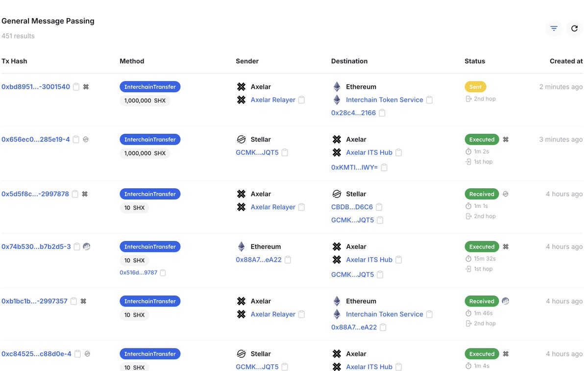
Task: Click Axelar explorer icon beside 0xb1bc1b...-2997357
Action: coord(83,301)
